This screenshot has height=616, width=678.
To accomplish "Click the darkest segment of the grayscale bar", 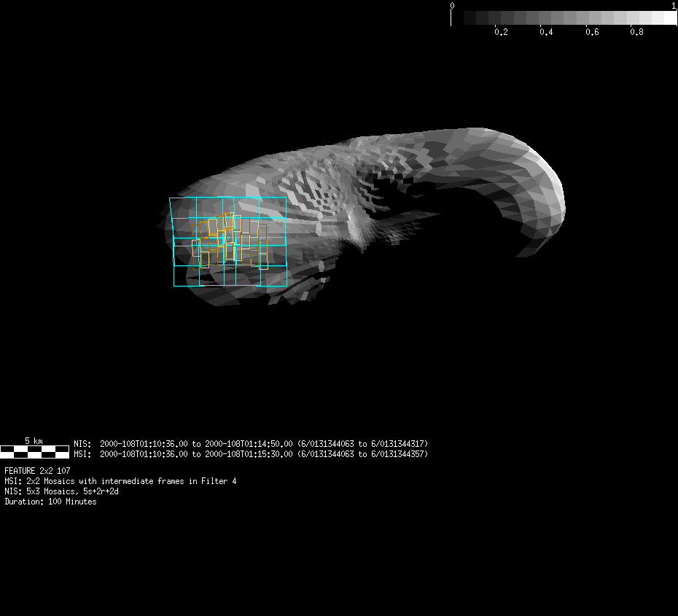I will (x=469, y=17).
